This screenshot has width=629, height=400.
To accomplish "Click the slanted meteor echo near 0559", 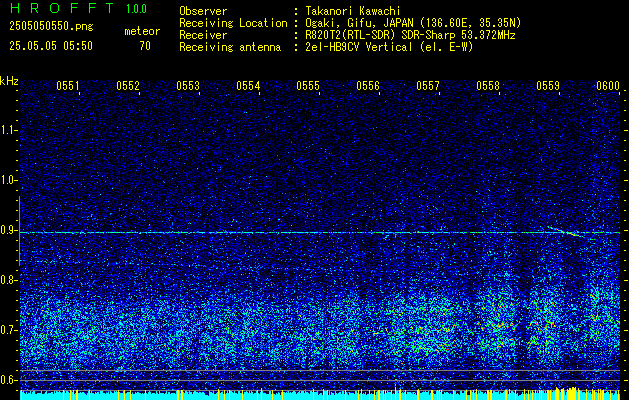I will pyautogui.click(x=566, y=232).
